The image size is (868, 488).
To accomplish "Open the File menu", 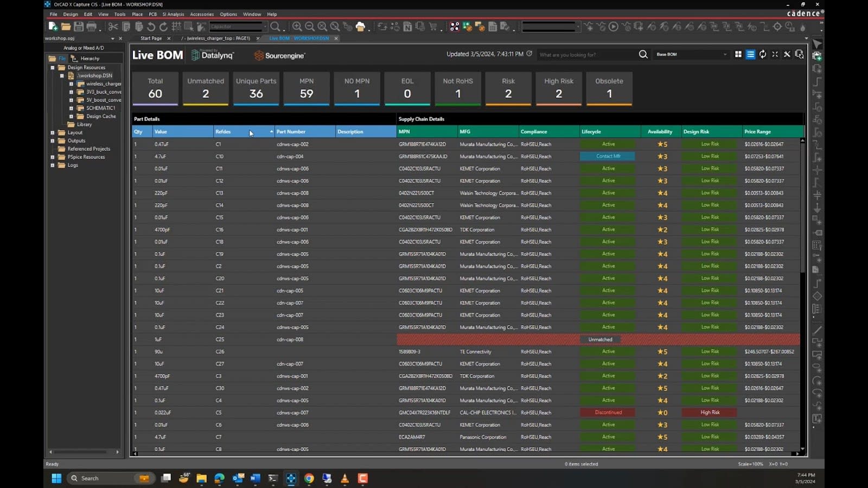I will tap(53, 14).
